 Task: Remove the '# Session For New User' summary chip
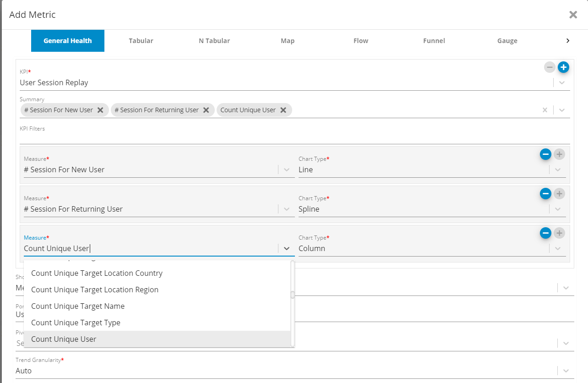(100, 110)
